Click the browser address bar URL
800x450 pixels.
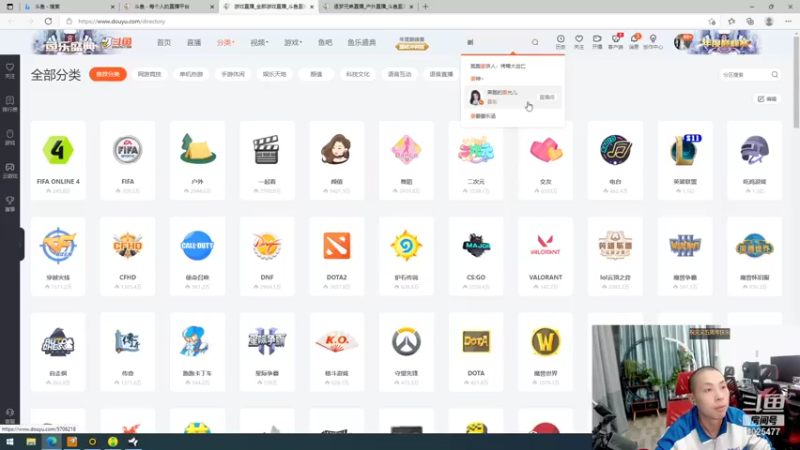click(122, 21)
